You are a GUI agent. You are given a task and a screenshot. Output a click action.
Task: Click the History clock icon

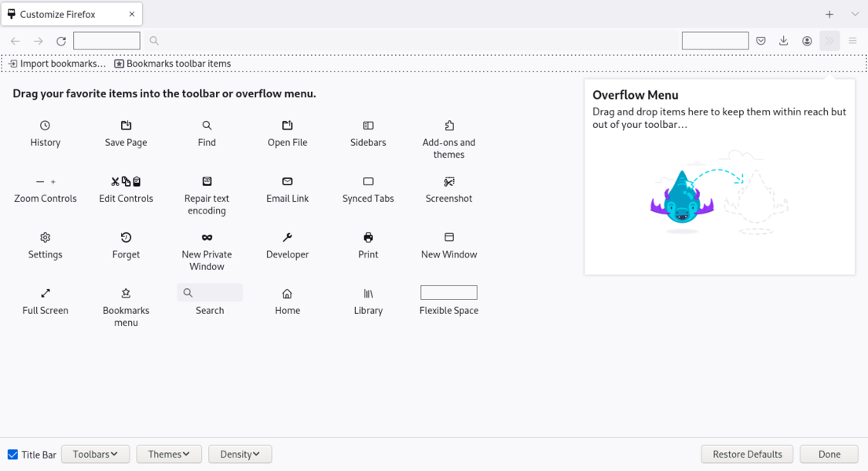tap(45, 126)
